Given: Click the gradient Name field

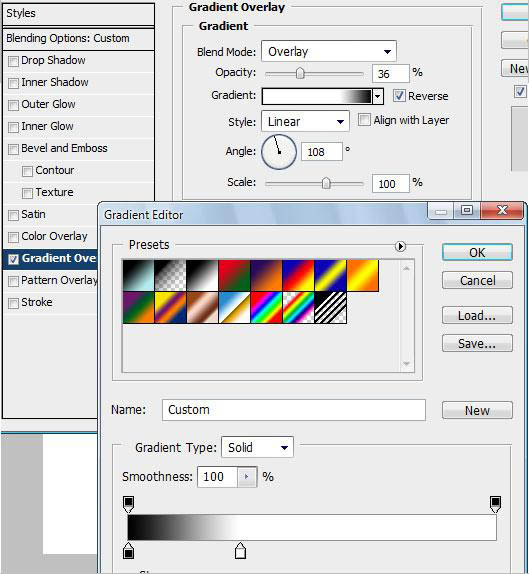Looking at the screenshot, I should 294,410.
